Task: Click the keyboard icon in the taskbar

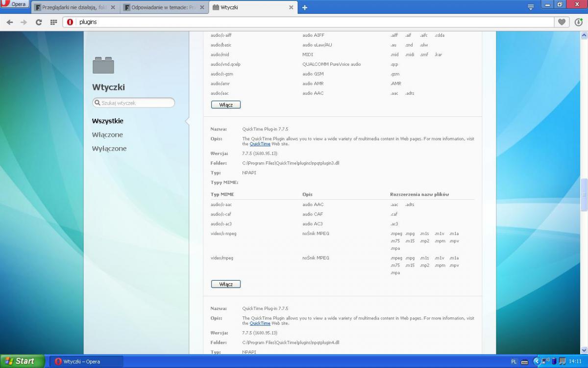Action: [524, 362]
